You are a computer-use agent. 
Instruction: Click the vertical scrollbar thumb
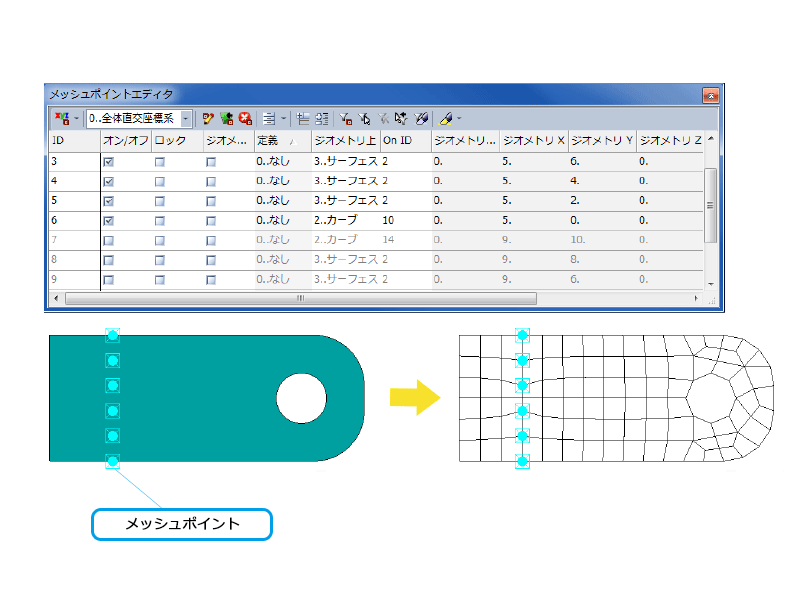[711, 206]
